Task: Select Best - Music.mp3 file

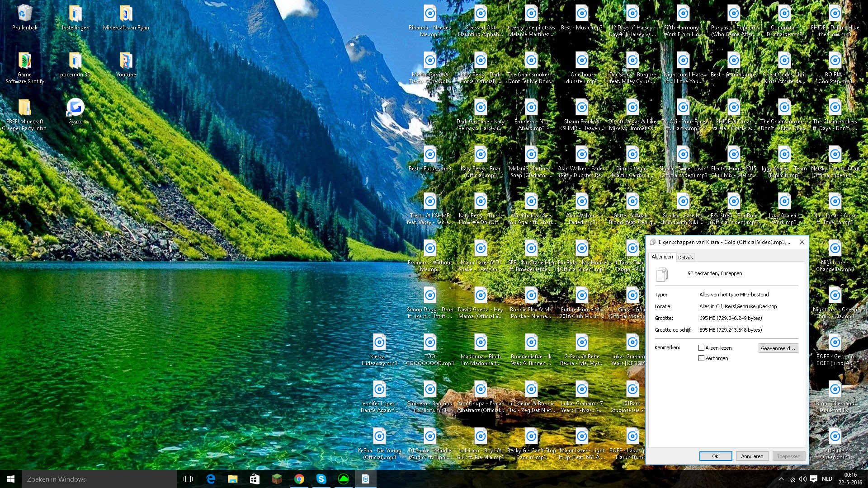Action: [582, 18]
